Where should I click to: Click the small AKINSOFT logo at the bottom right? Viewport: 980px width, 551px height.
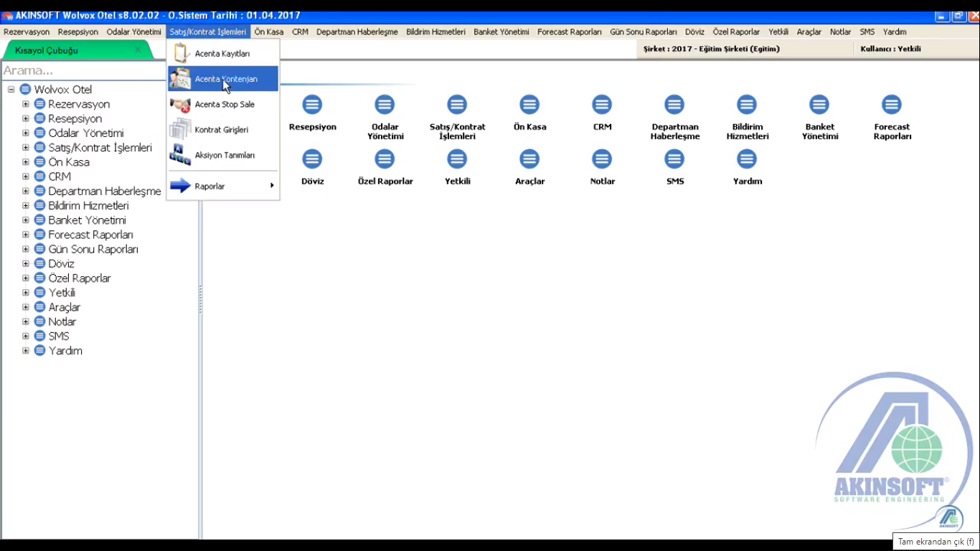click(950, 518)
